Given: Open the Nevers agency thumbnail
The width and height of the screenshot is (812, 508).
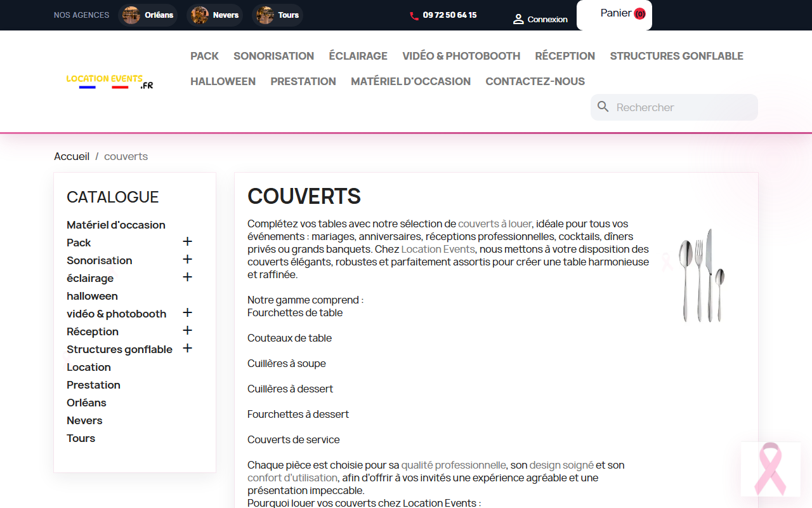Looking at the screenshot, I should (x=200, y=15).
